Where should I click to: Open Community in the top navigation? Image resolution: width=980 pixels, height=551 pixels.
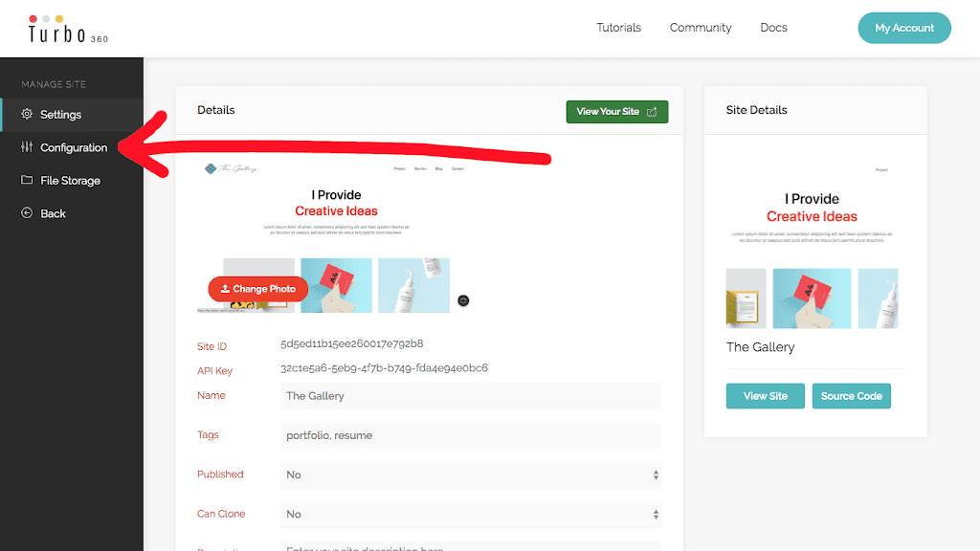[x=701, y=28]
